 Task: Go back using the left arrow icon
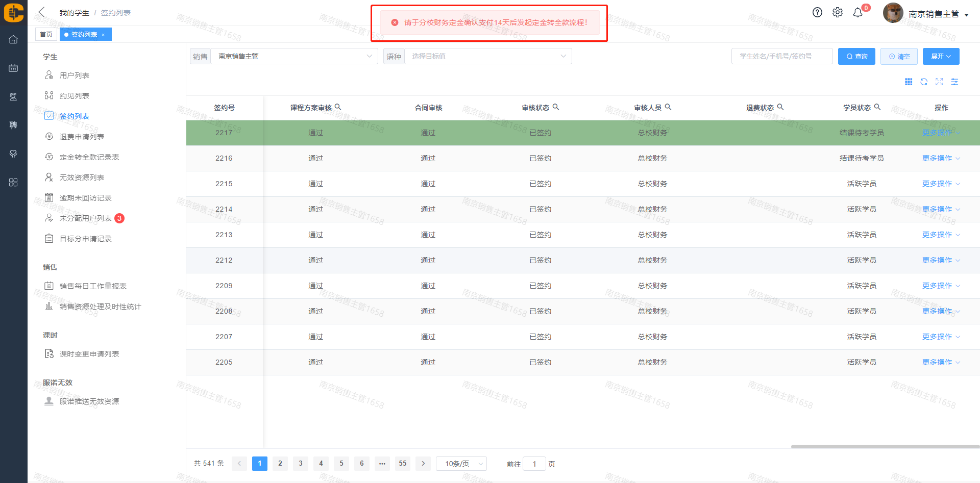click(42, 12)
